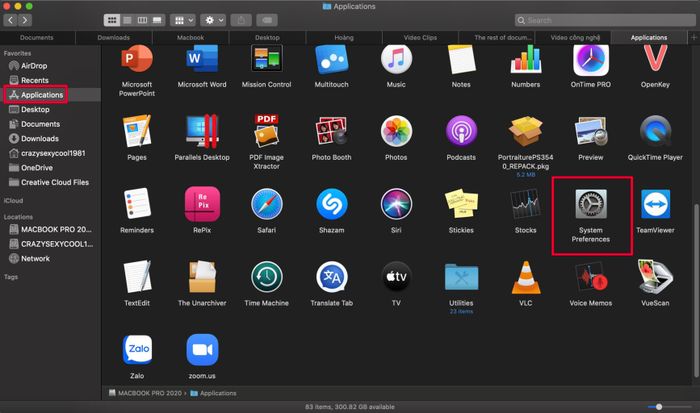Select the zoom.us app icon
This screenshot has width=700, height=413.
pyautogui.click(x=202, y=350)
